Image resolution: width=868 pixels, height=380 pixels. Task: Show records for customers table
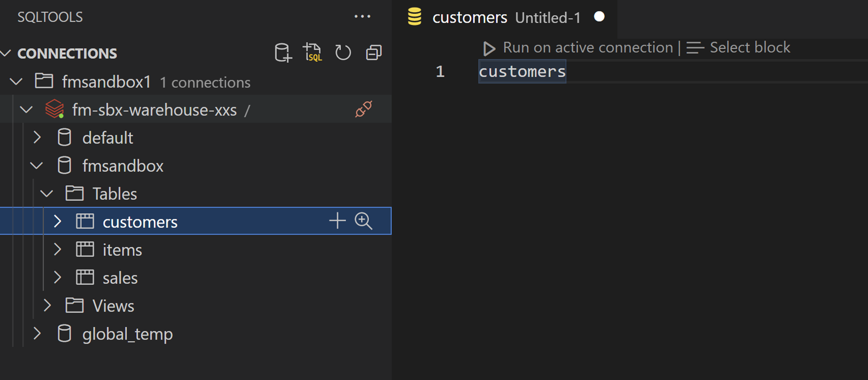364,221
